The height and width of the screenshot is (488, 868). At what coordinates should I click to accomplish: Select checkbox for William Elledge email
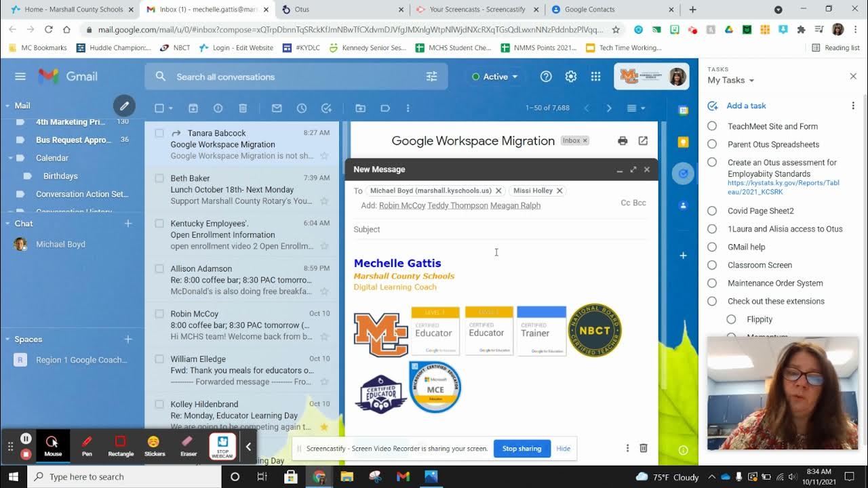tap(159, 359)
